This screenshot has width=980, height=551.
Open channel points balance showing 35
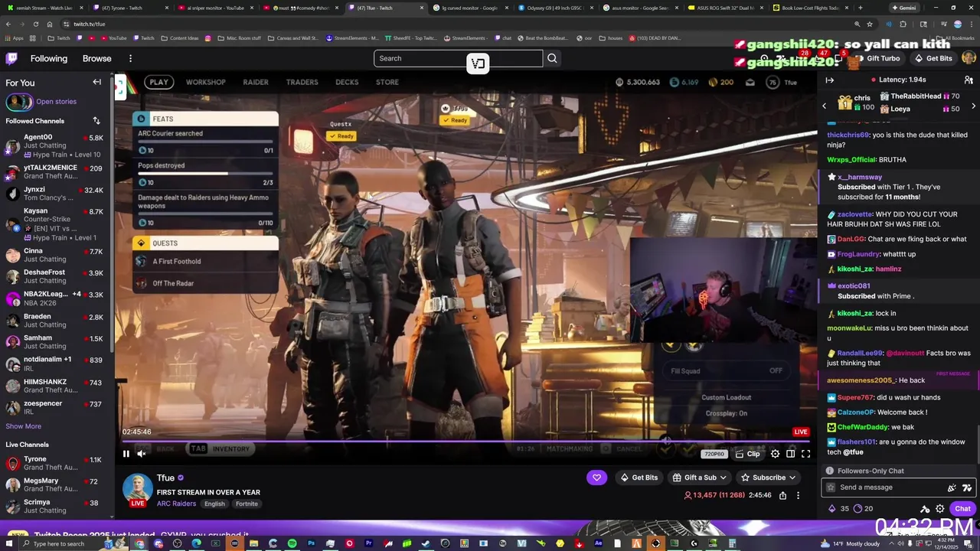(x=839, y=509)
